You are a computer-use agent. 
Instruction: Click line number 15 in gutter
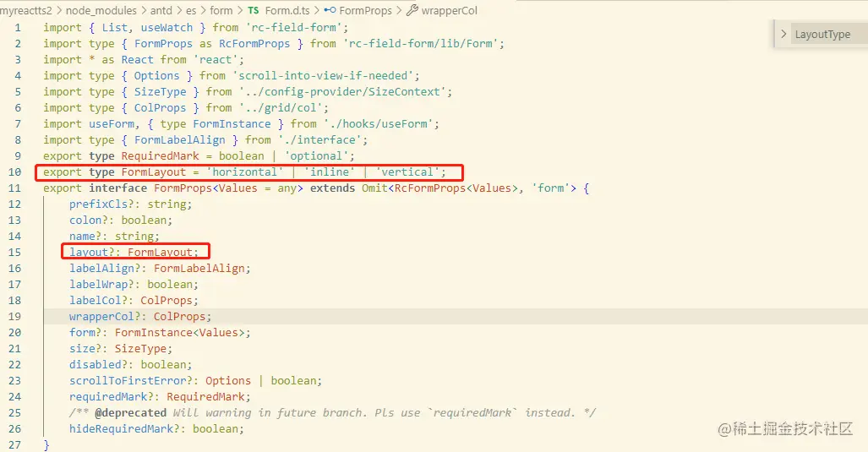14,253
